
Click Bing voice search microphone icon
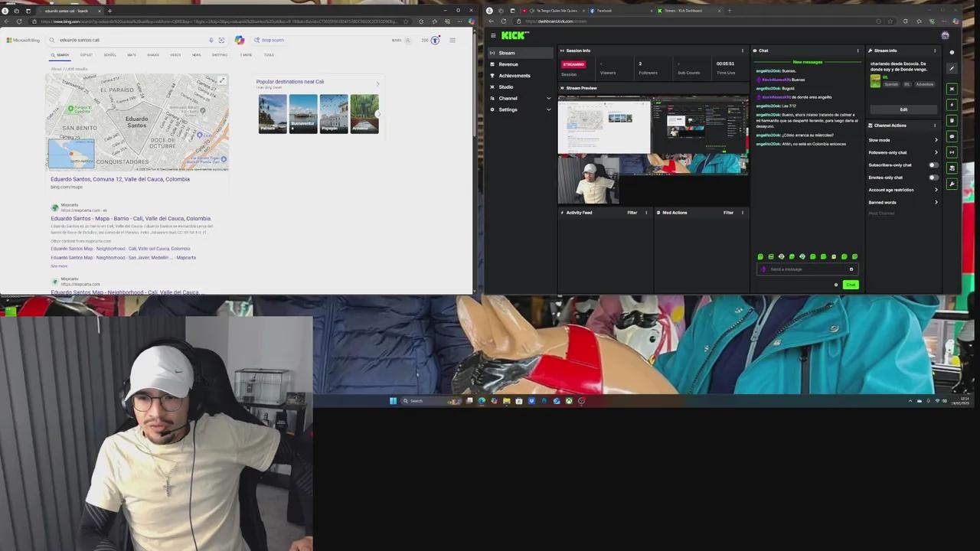click(x=211, y=40)
